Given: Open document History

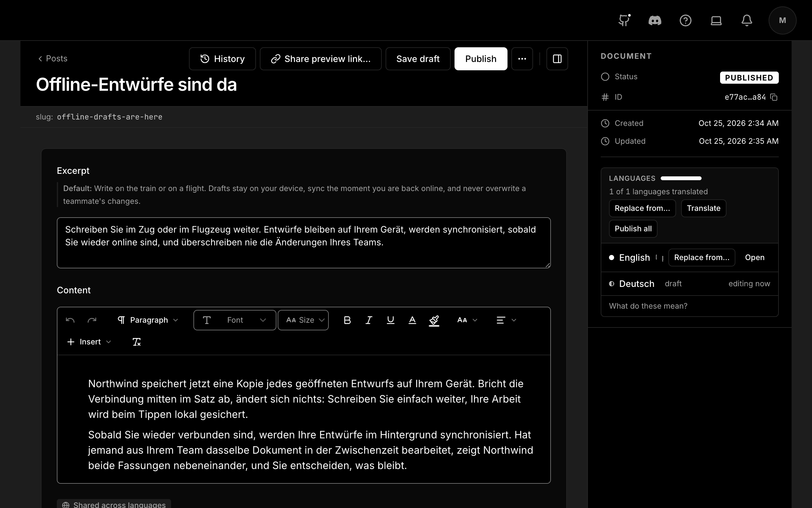Looking at the screenshot, I should (222, 59).
